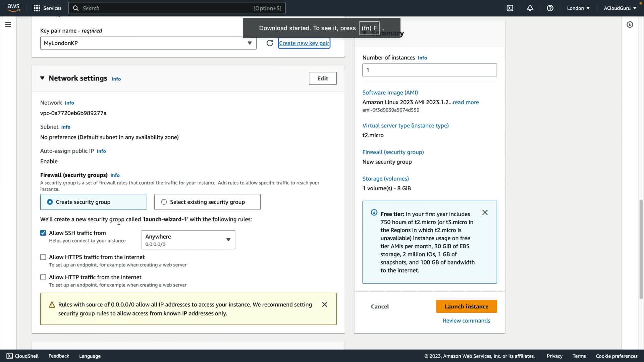Open the ACloudGuru account menu
Image resolution: width=644 pixels, height=362 pixels.
pyautogui.click(x=620, y=8)
